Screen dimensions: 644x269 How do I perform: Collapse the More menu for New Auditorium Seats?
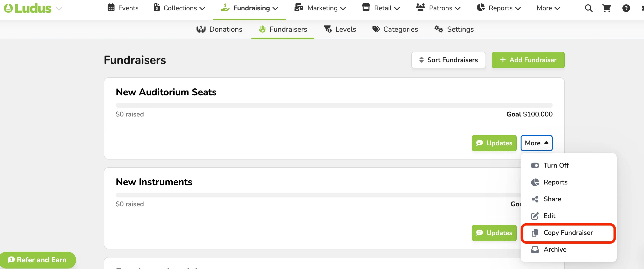(x=536, y=143)
